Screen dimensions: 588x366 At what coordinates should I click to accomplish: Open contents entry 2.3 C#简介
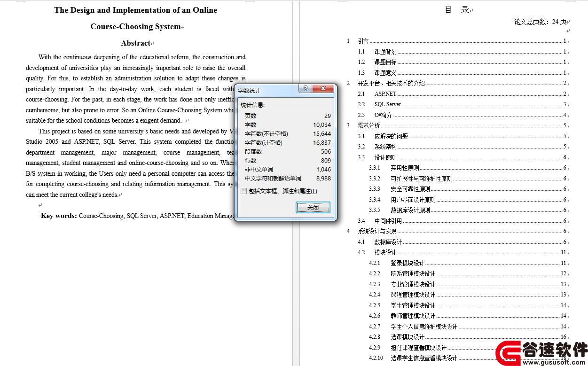(x=463, y=115)
